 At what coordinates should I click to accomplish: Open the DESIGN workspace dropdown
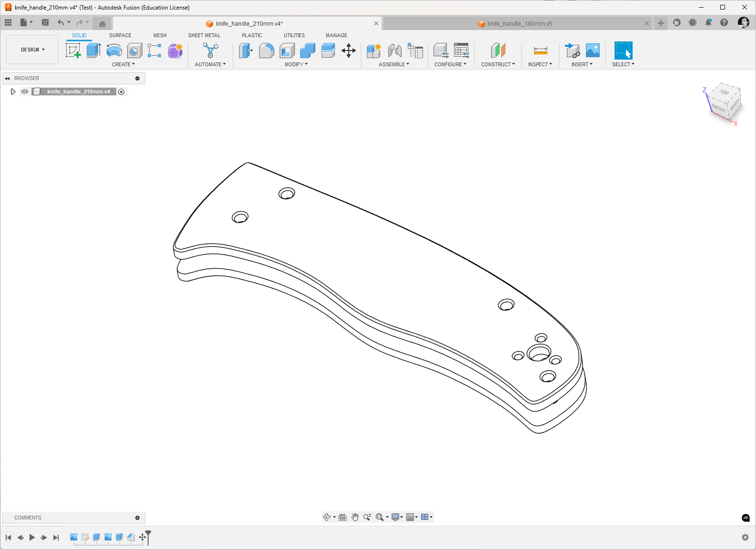[x=32, y=50]
